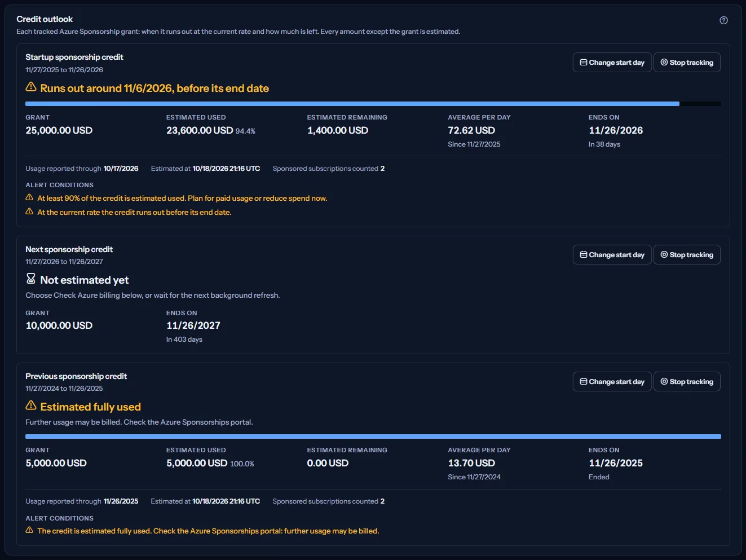746x560 pixels.
Task: Click the warning icon for the runs-out-early alert
Action: click(29, 211)
